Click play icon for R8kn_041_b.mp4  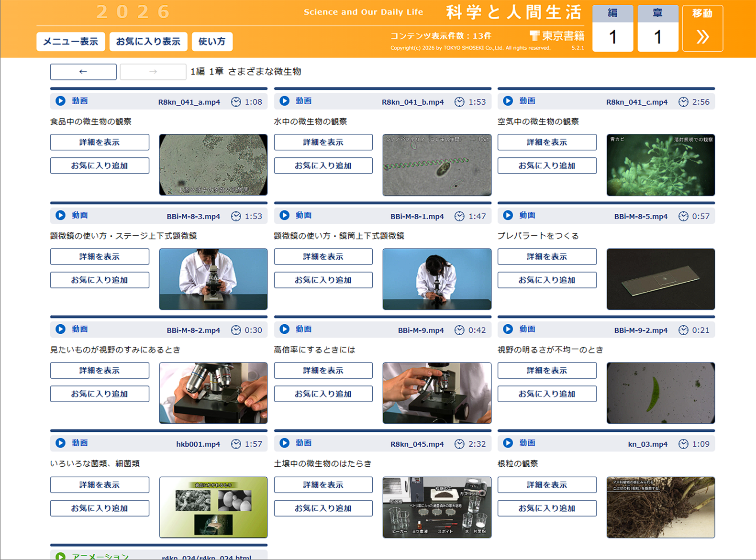click(x=284, y=101)
